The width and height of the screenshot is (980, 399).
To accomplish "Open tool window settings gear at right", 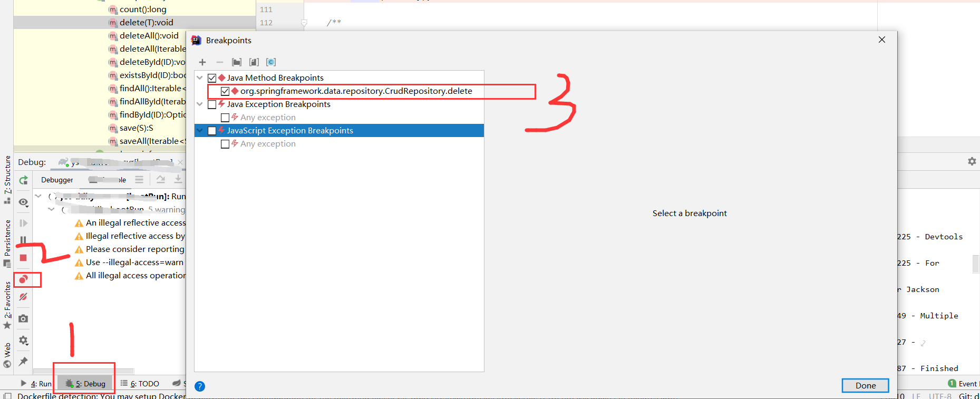I will pyautogui.click(x=972, y=161).
